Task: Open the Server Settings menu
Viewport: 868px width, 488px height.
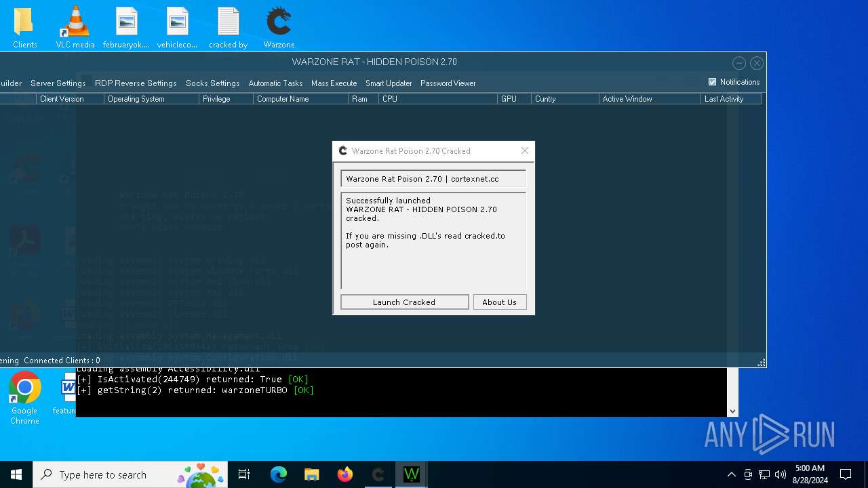Action: click(x=58, y=83)
